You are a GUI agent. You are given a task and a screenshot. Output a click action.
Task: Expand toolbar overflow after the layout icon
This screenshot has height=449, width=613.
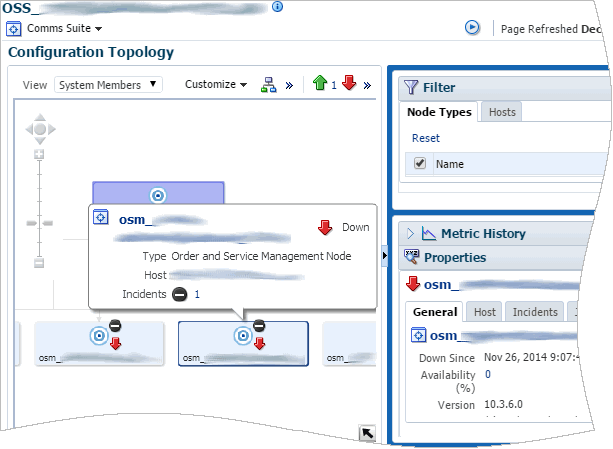(289, 85)
